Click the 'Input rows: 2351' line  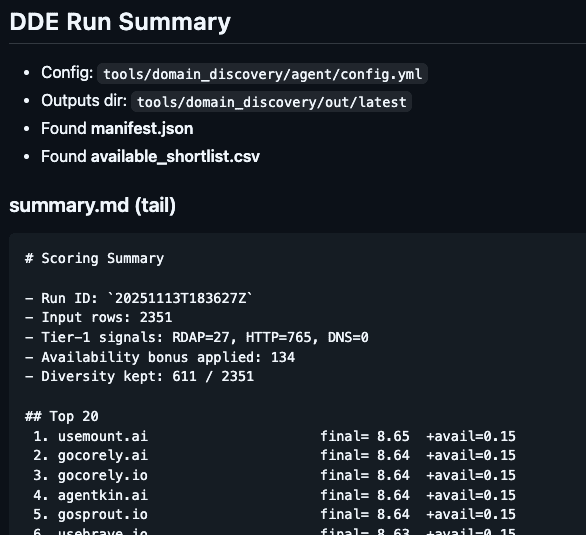pos(98,318)
